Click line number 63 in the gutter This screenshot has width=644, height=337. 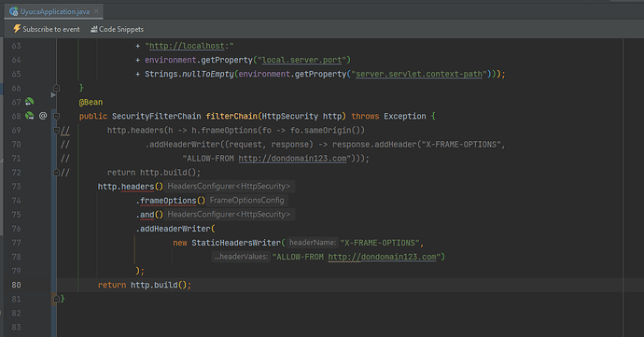click(16, 46)
